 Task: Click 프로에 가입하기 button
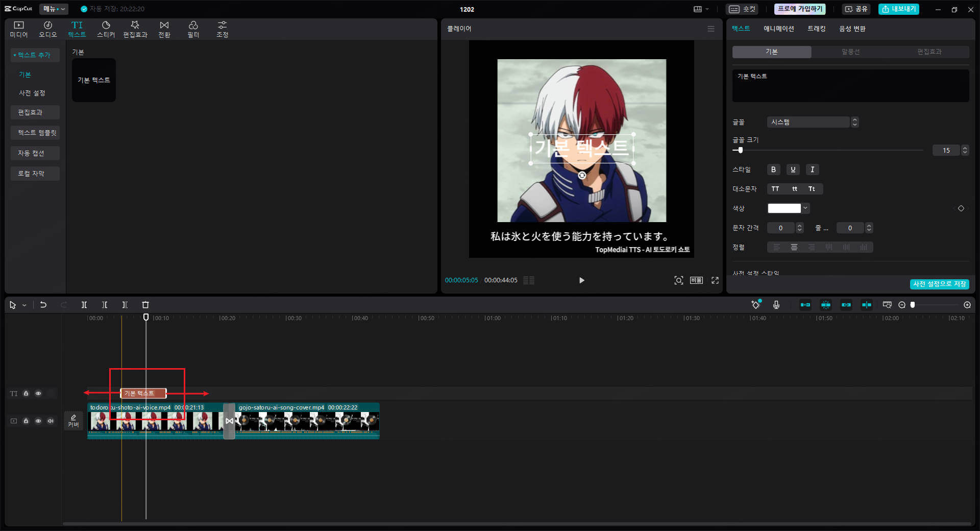(x=800, y=9)
